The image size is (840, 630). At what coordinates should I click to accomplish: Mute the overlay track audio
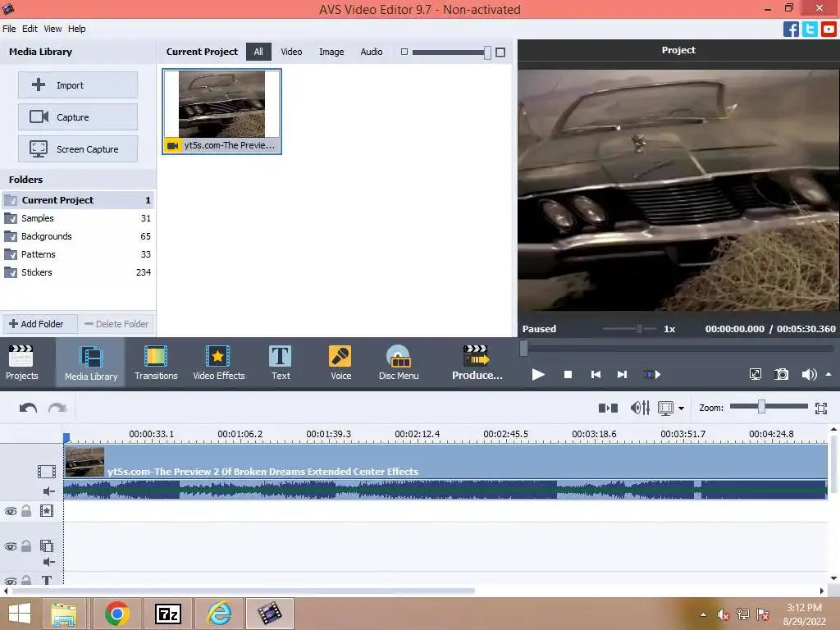pyautogui.click(x=48, y=562)
